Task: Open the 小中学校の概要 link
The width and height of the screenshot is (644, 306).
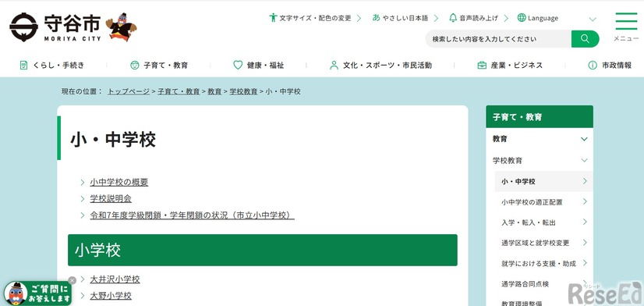Action: [119, 182]
